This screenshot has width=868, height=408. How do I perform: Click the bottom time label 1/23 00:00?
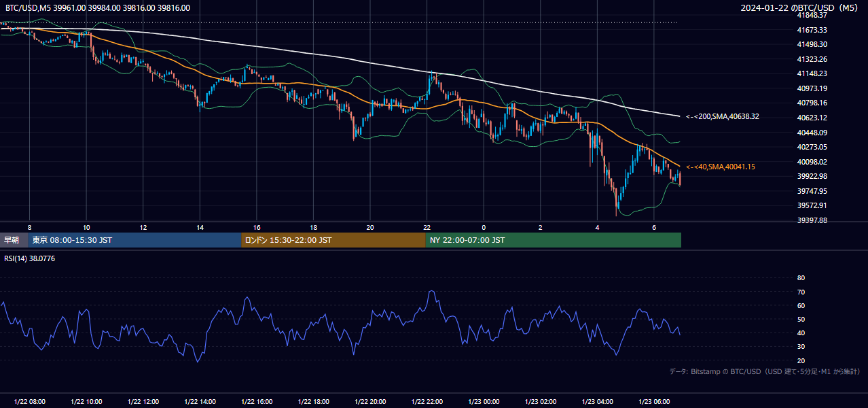tap(484, 402)
